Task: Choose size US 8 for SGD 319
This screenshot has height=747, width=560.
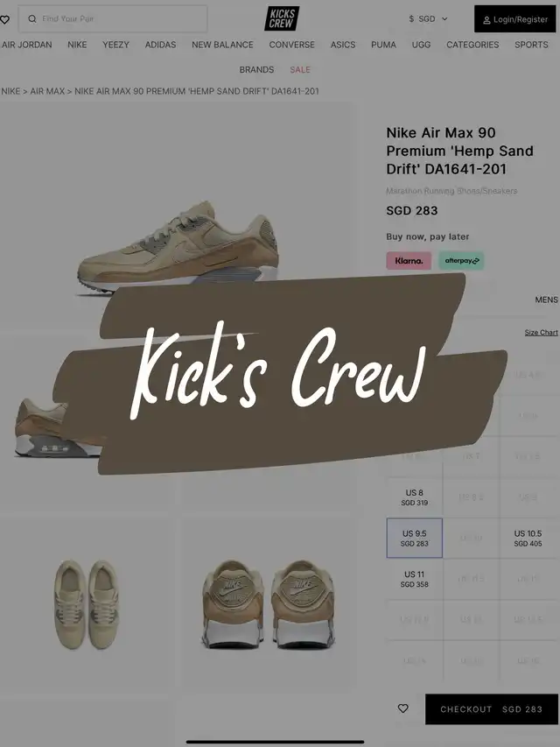Action: click(414, 497)
